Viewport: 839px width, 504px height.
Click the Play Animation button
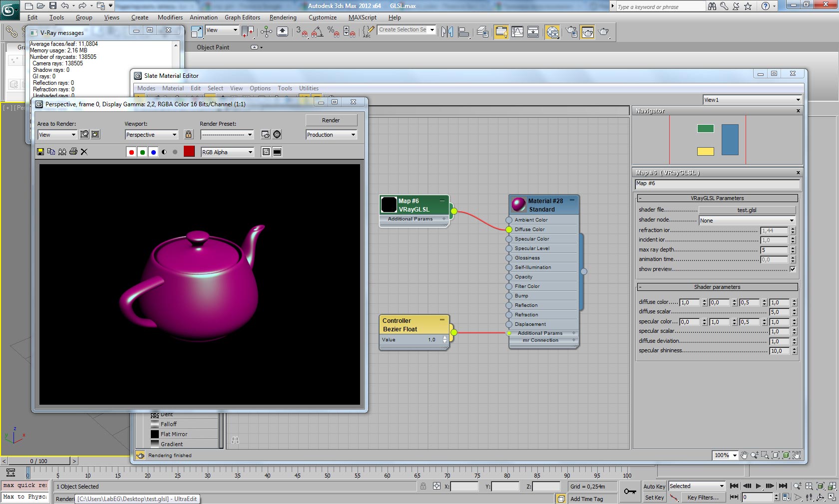point(758,486)
